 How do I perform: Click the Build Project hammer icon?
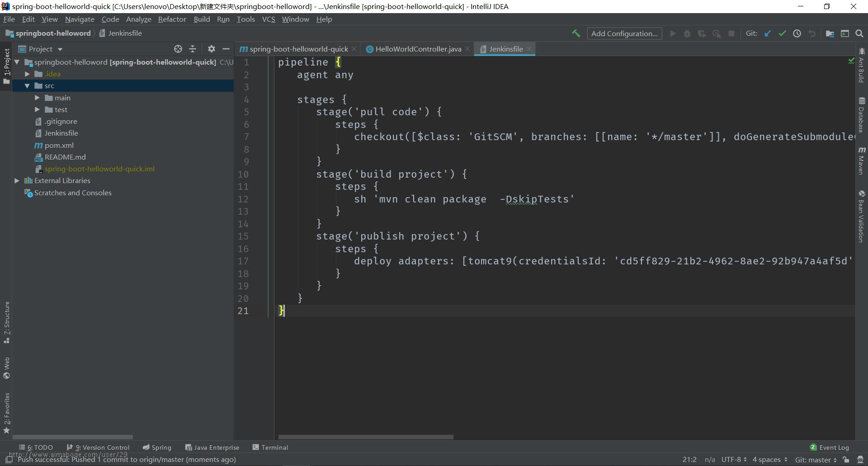[576, 33]
